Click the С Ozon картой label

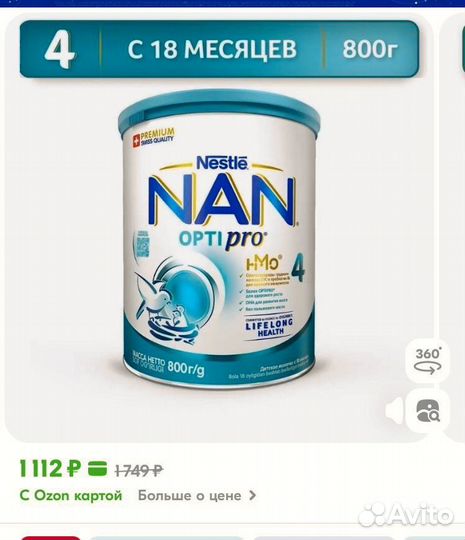[71, 496]
